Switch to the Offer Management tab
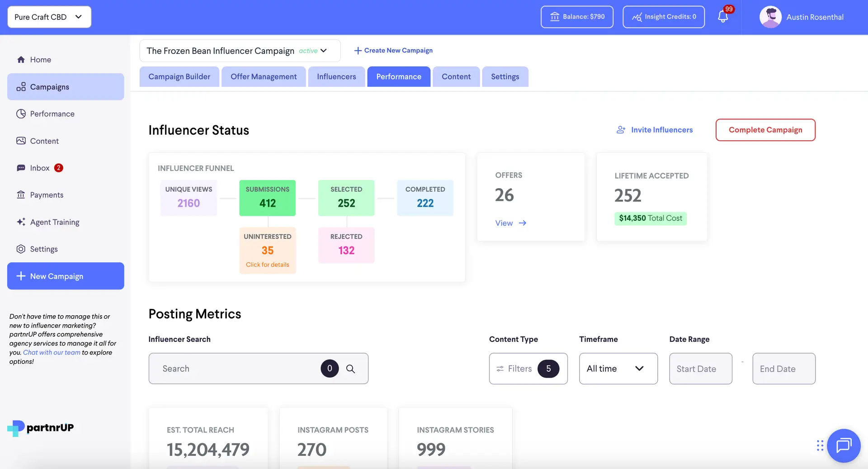The image size is (868, 469). (x=264, y=76)
